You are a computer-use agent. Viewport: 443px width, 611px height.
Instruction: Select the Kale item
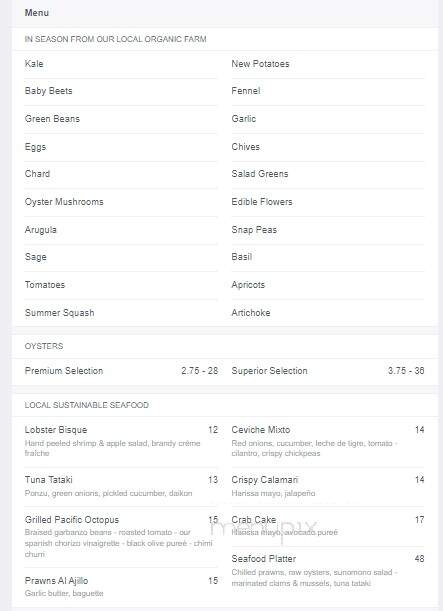(x=34, y=64)
